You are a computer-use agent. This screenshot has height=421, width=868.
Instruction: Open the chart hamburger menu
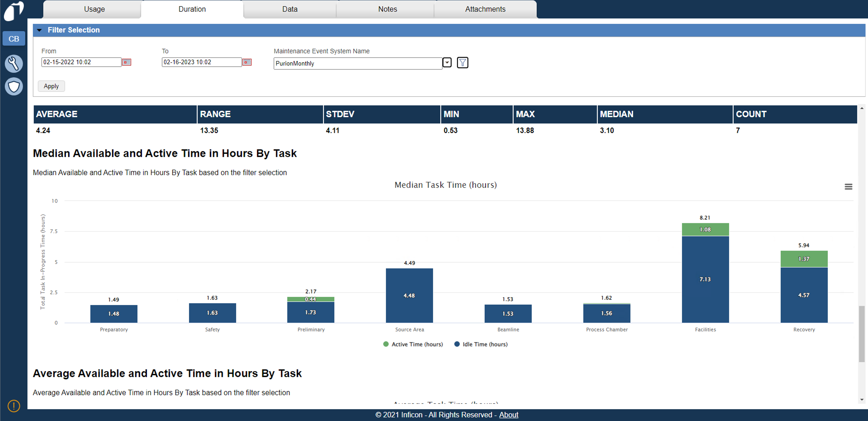tap(848, 187)
